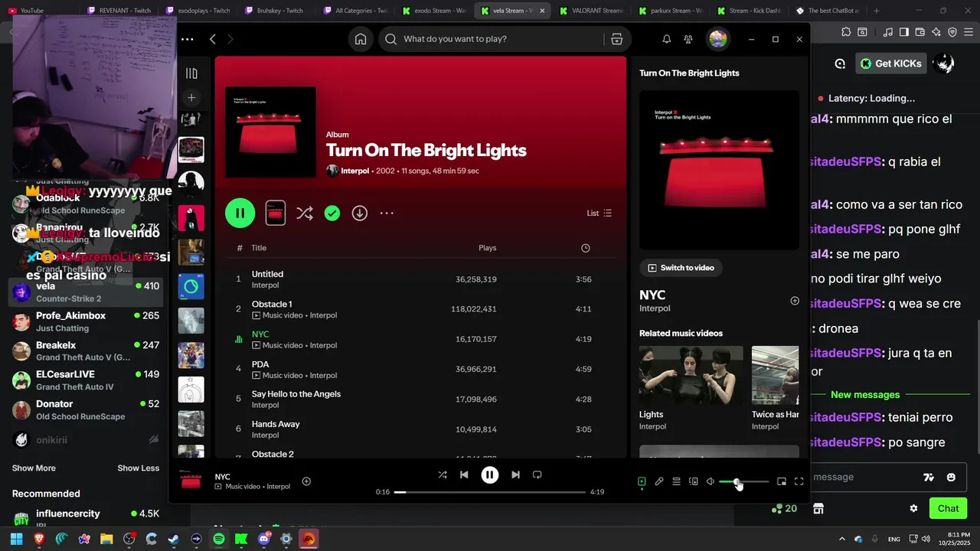
Task: Open the browser wallet icon
Action: click(x=920, y=32)
